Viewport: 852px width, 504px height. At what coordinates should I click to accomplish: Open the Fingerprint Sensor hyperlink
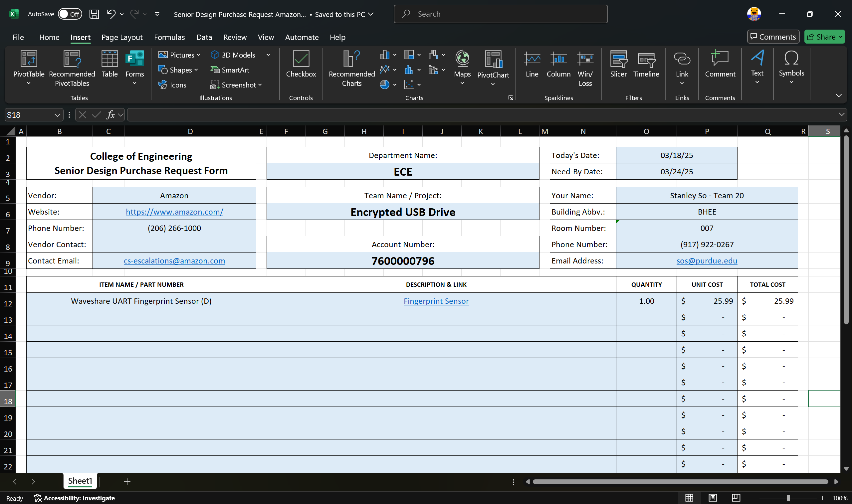point(436,301)
